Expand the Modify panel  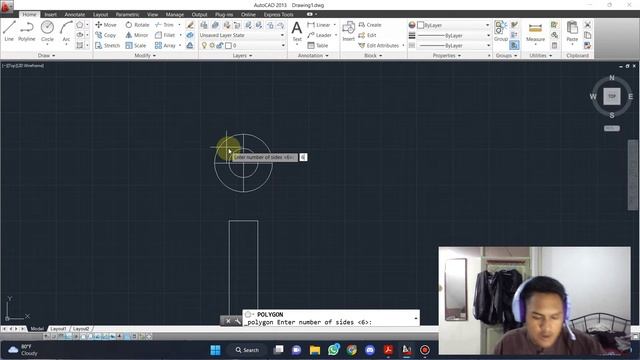[x=145, y=55]
